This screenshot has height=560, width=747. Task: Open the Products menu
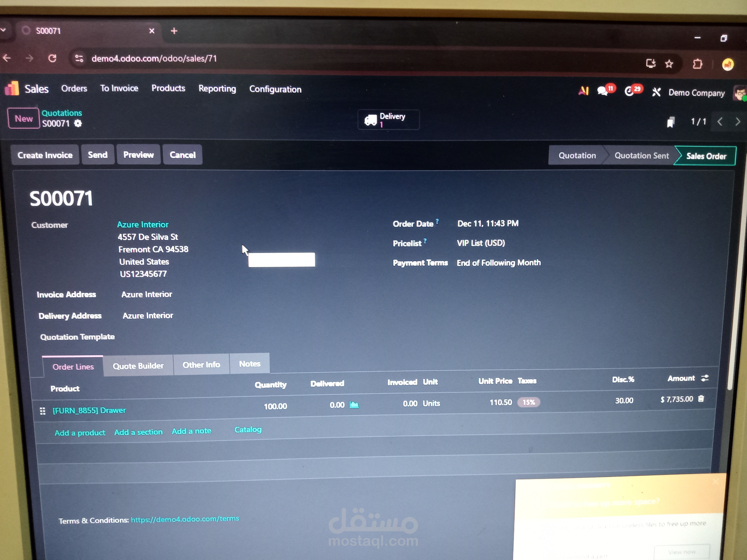coord(168,88)
